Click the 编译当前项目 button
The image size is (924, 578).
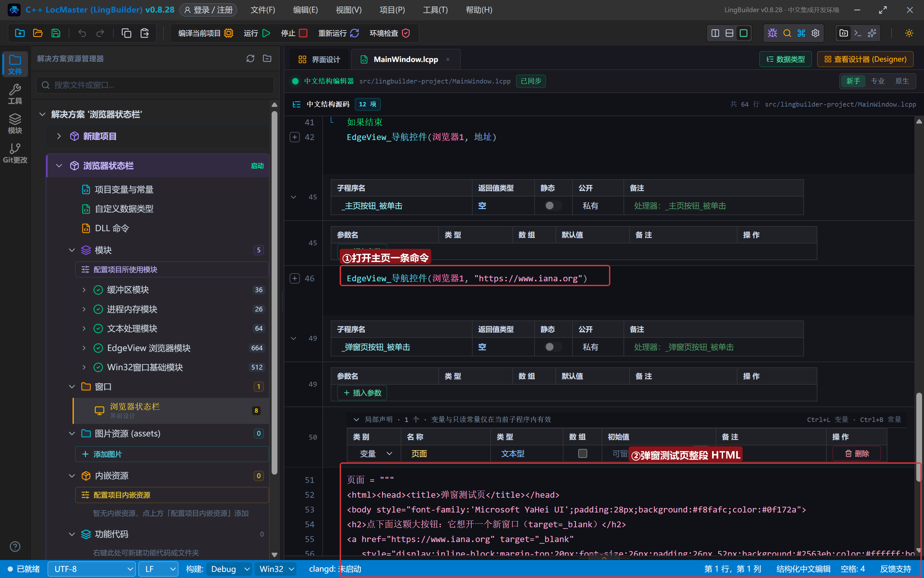(205, 33)
